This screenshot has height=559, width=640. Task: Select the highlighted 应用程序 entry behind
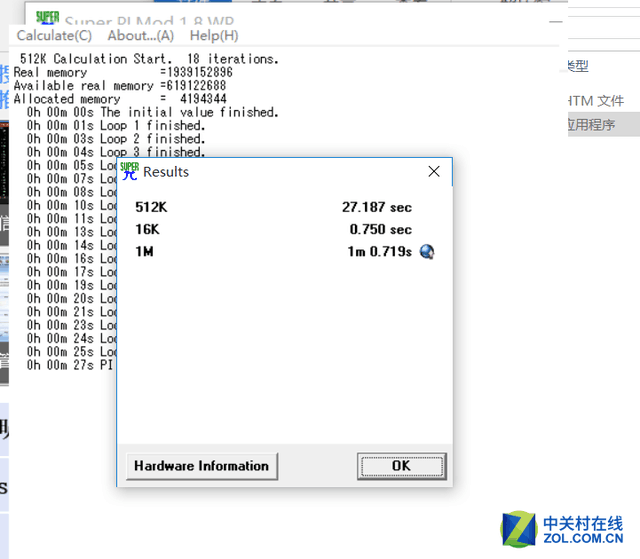592,125
